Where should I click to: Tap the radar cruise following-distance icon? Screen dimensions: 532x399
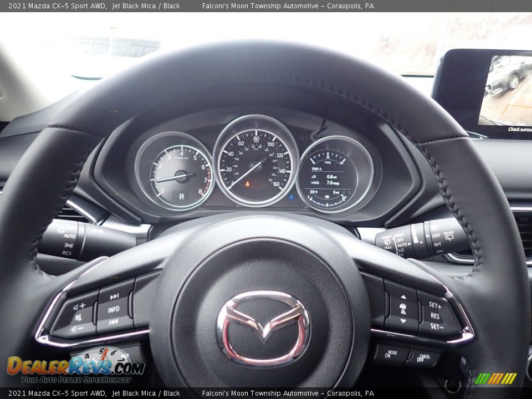tap(403, 309)
